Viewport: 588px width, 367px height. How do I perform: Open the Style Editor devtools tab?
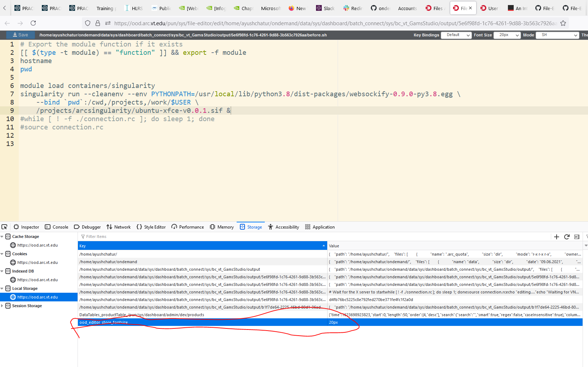pyautogui.click(x=151, y=227)
